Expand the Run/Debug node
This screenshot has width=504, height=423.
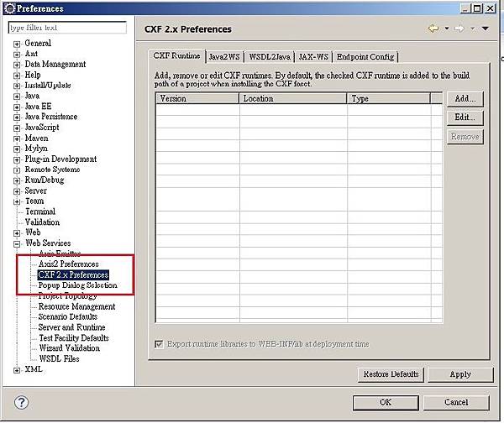(17, 180)
